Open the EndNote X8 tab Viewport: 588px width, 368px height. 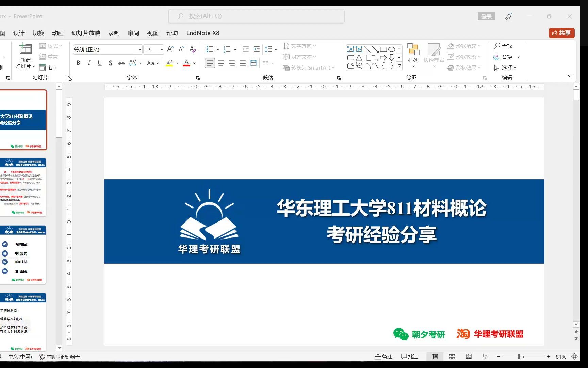tap(203, 33)
